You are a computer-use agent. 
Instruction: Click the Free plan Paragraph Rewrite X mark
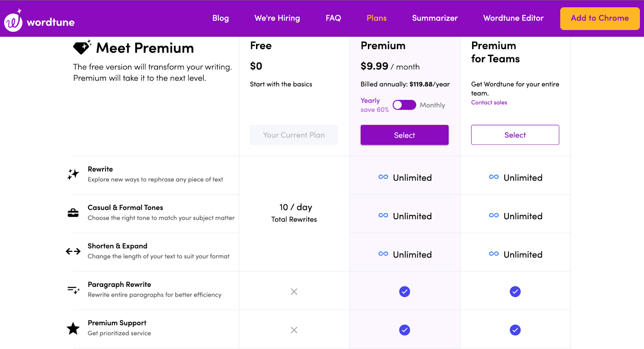click(294, 291)
